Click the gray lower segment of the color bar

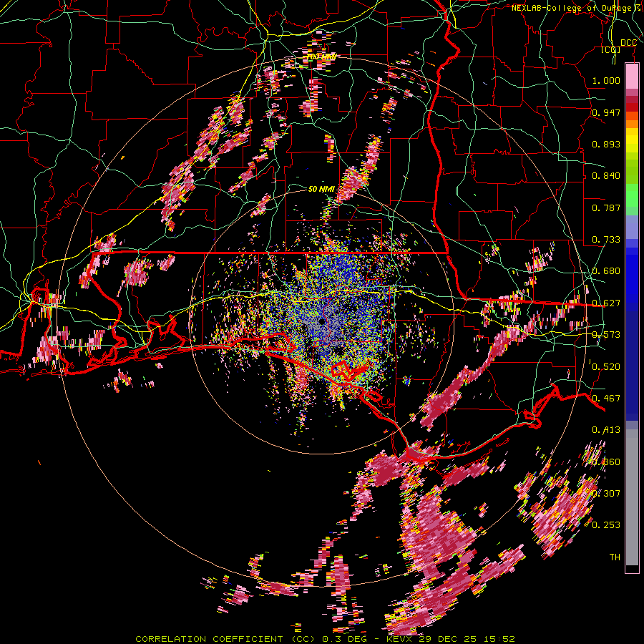(x=632, y=497)
